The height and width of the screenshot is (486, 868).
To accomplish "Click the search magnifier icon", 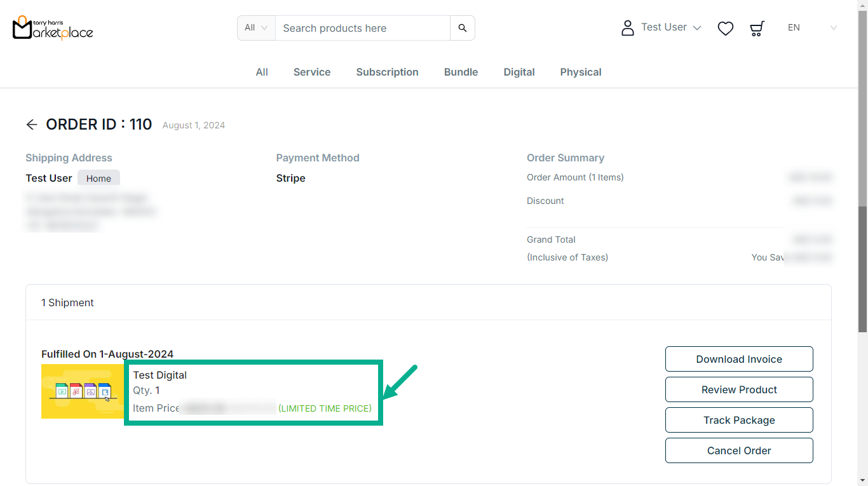I will 462,28.
